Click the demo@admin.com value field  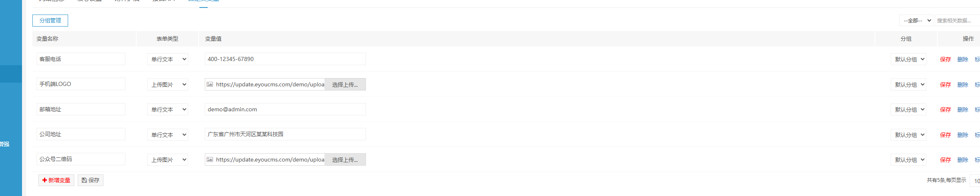click(285, 109)
